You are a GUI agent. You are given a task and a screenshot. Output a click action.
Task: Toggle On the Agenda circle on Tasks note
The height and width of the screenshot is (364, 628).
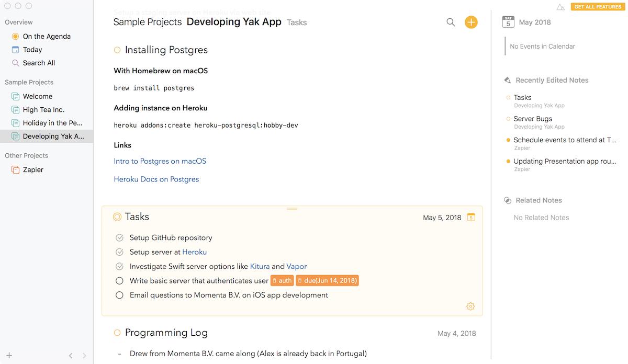click(x=117, y=217)
